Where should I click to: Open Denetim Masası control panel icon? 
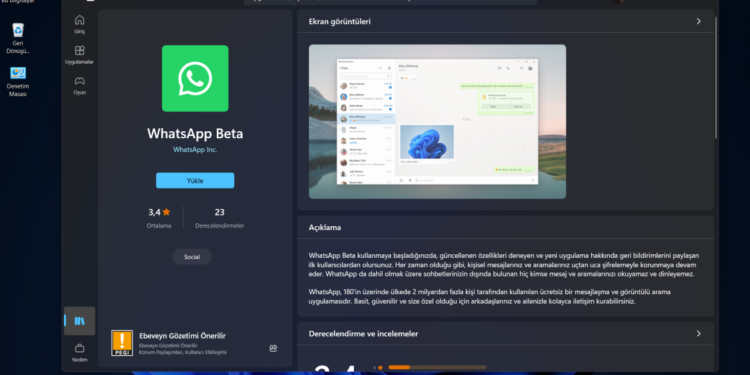18,81
